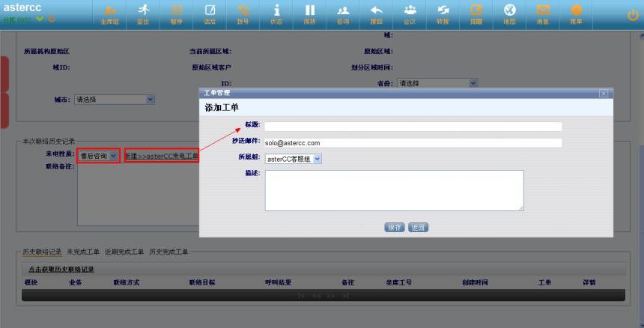
Task: Click the 会议 (conference) toolbar icon
Action: click(410, 13)
